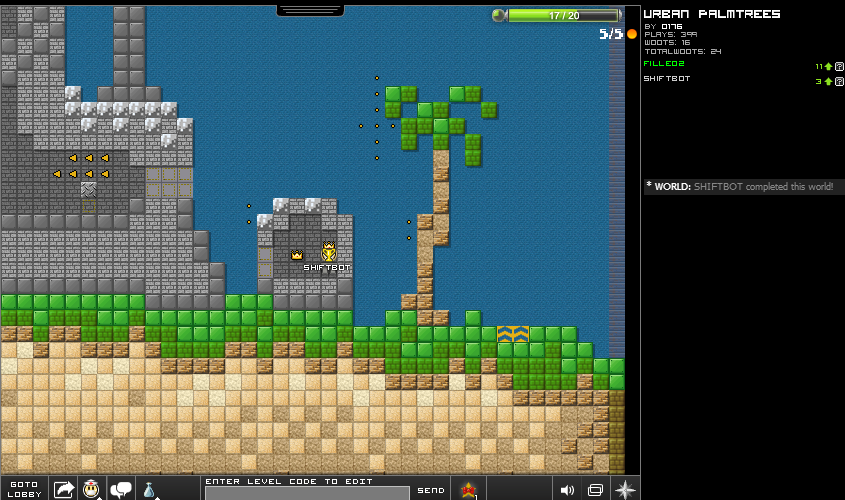Click the question mark icon beside SHIFTBOT
The image size is (845, 500).
[x=839, y=81]
